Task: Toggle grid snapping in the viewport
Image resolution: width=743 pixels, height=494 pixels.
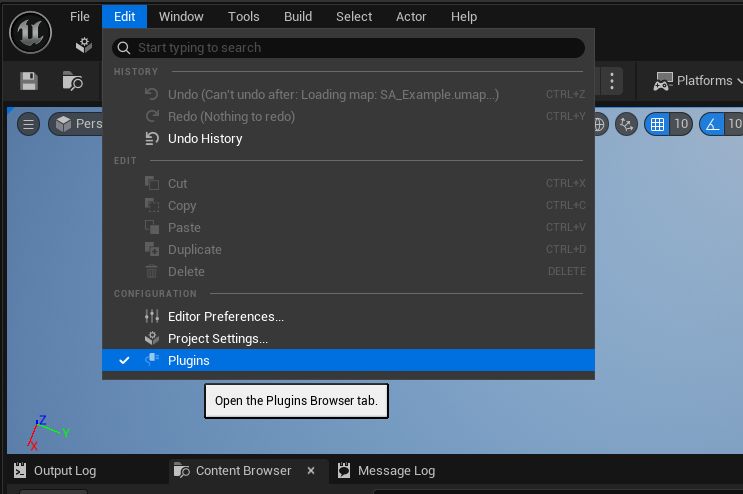Action: click(x=657, y=124)
